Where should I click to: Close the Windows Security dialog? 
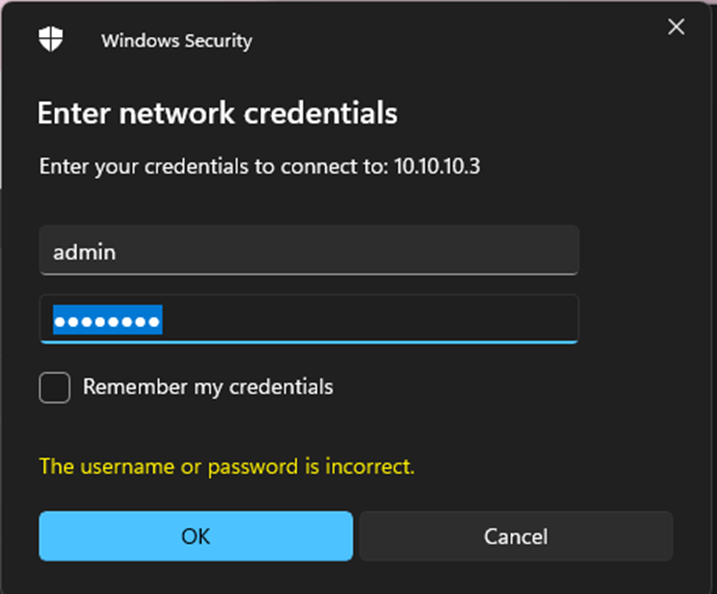tap(676, 28)
